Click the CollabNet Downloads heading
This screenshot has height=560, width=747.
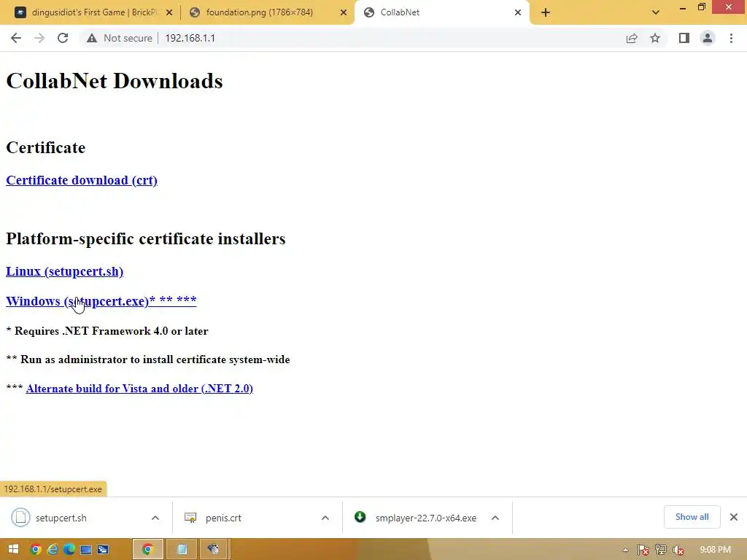point(115,81)
